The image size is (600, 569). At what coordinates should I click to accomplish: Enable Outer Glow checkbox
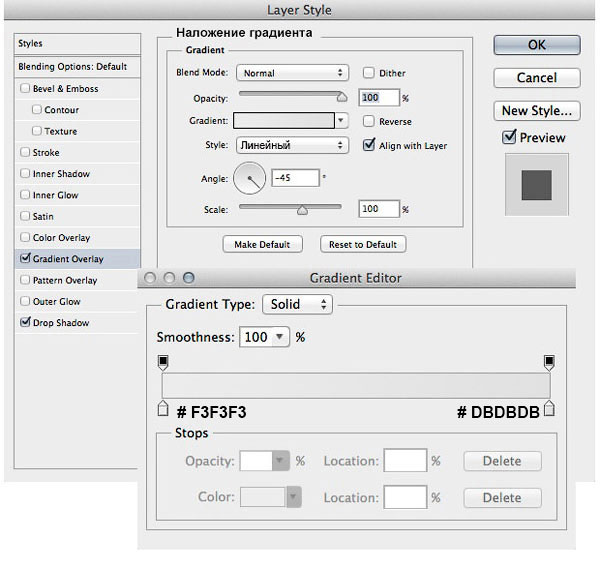(x=25, y=301)
